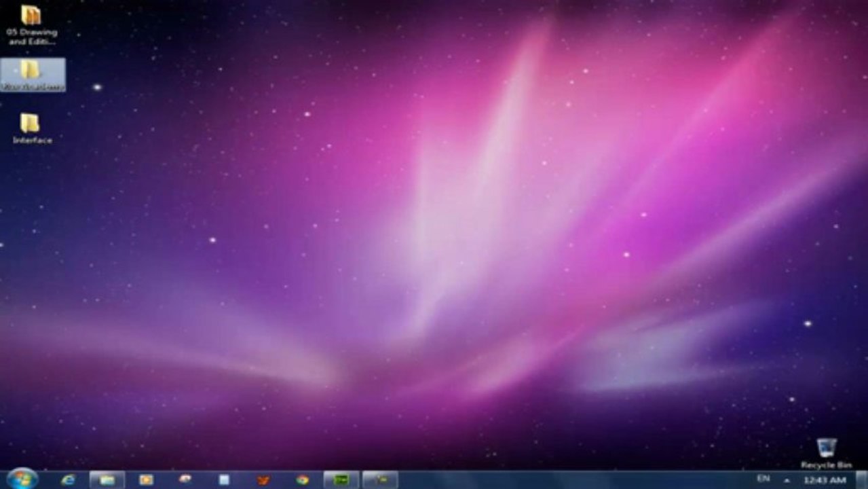The image size is (868, 489).
Task: Click the Show Desktop button
Action: point(862,480)
